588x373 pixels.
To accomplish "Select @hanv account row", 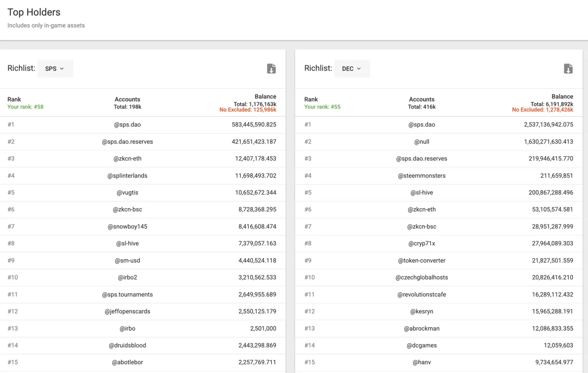I will (x=439, y=362).
